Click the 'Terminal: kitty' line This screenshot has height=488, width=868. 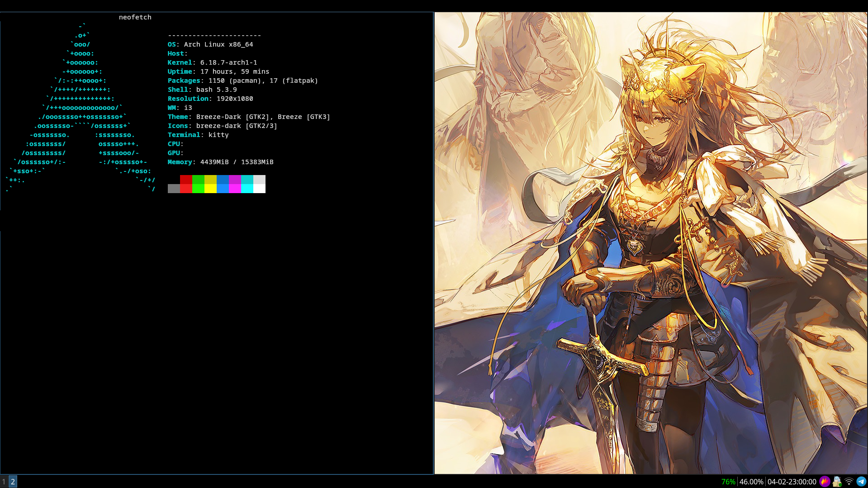pyautogui.click(x=198, y=135)
